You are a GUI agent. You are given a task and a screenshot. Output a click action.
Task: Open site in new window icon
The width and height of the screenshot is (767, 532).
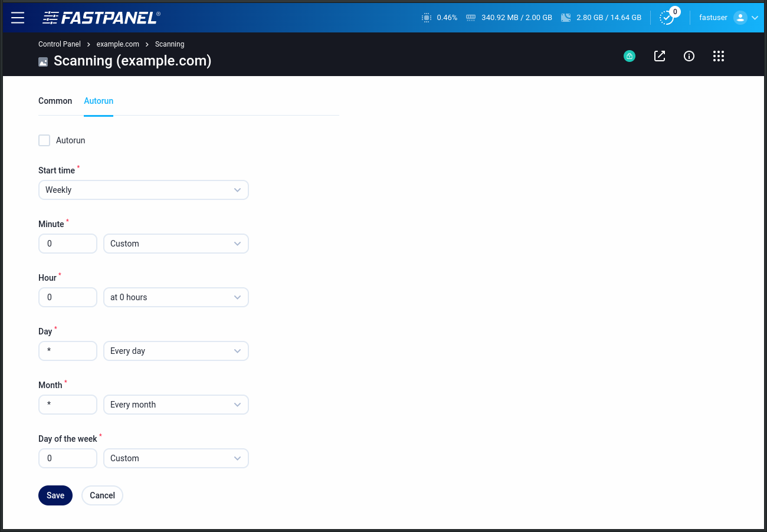(x=660, y=56)
